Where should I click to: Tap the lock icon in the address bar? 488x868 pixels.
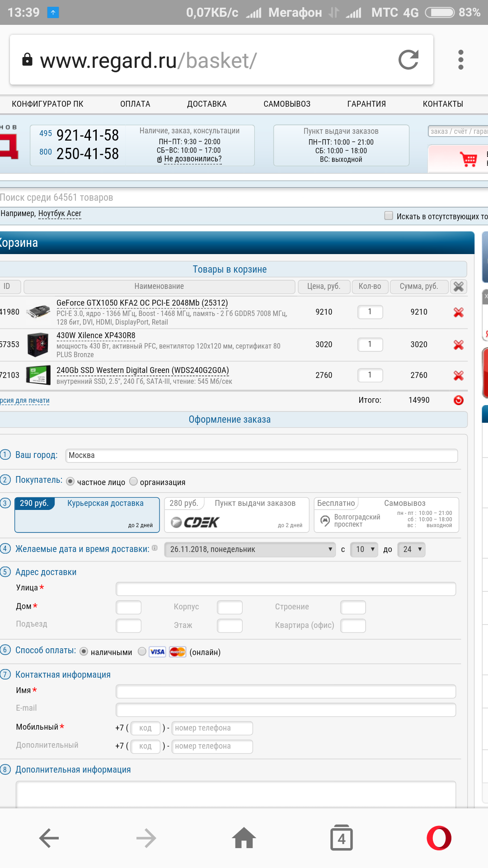pyautogui.click(x=27, y=59)
